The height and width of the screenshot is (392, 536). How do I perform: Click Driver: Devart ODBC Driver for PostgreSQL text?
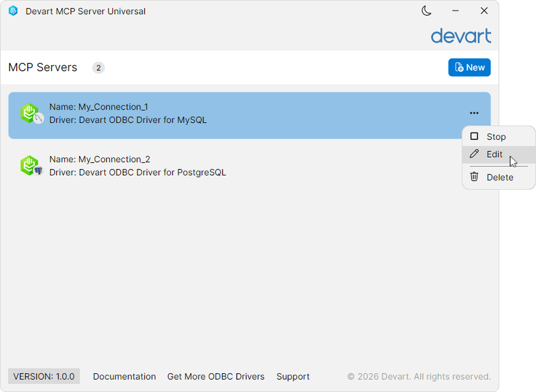[137, 172]
